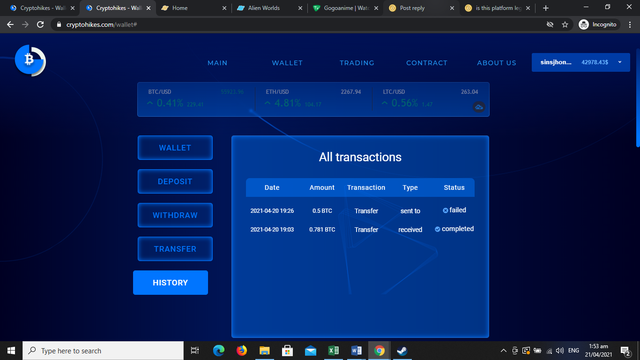The width and height of the screenshot is (640, 360).
Task: Expand the sinsjhon account dropdown
Action: point(580,62)
